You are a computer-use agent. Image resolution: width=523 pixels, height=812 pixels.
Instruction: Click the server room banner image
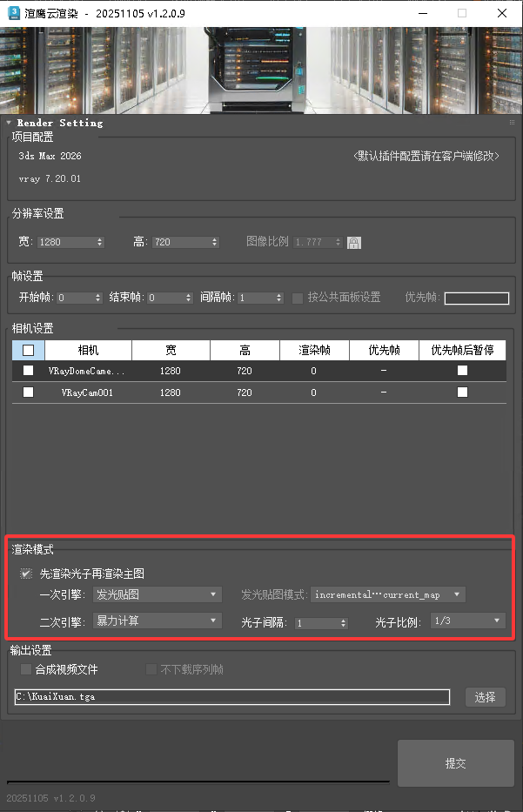click(x=261, y=70)
